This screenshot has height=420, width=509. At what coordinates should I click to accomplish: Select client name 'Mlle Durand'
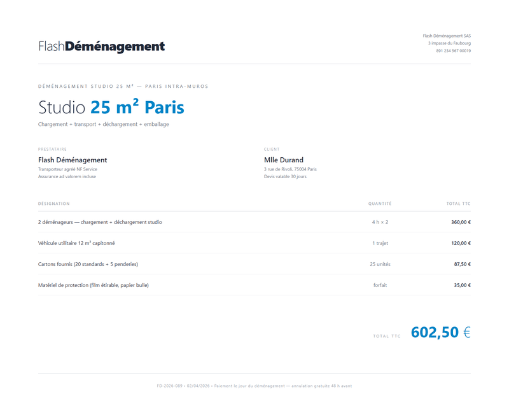[284, 160]
